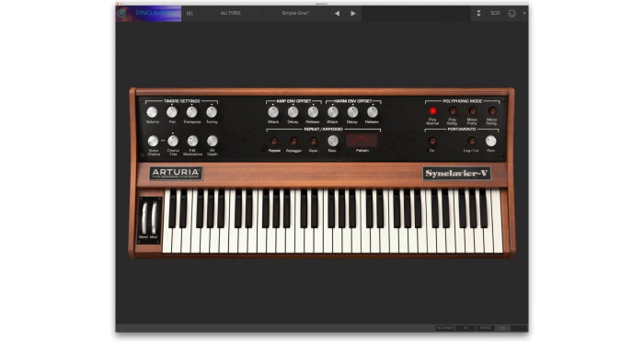The image size is (644, 342).
Task: Click the Amp Env Offset Decay knob
Action: [293, 112]
